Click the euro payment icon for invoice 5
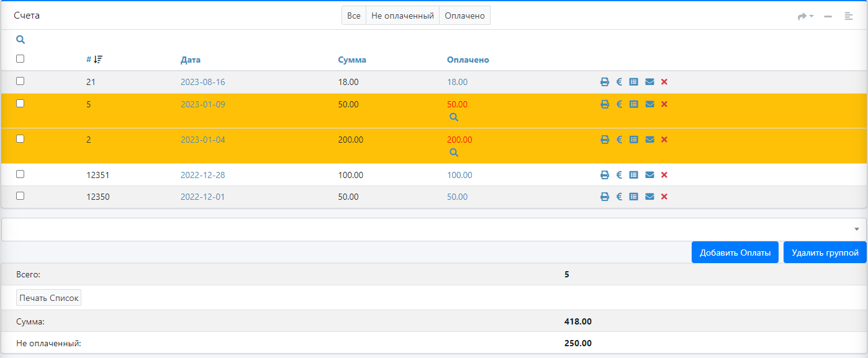The image size is (868, 358). [619, 104]
